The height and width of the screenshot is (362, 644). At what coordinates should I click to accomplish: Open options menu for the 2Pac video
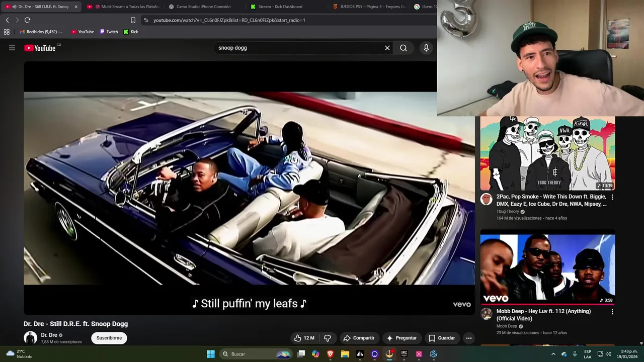click(612, 197)
